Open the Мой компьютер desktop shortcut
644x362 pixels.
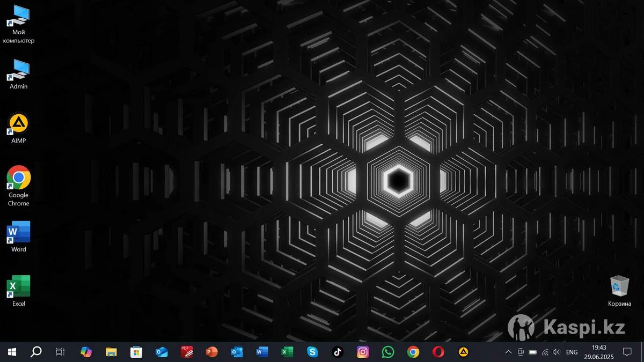(x=19, y=24)
